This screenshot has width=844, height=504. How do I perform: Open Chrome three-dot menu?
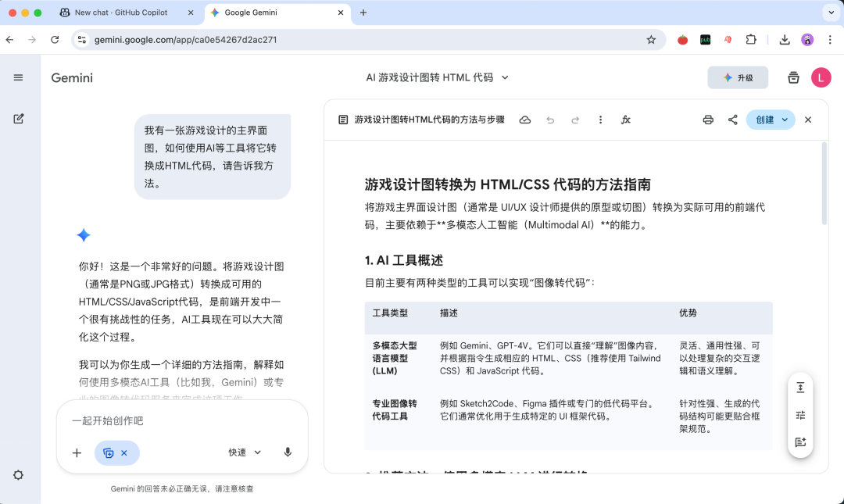[x=830, y=40]
